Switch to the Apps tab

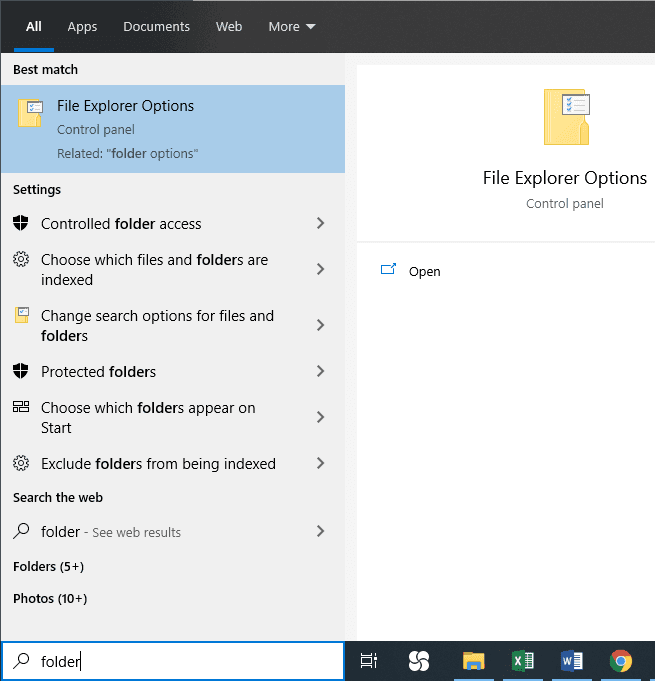coord(82,27)
